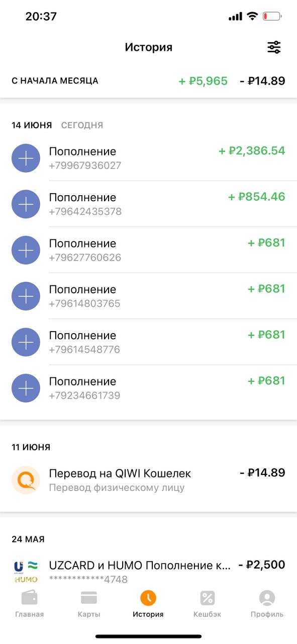
Task: Tap the plus icon for +79967936027 top-up
Action: pos(26,158)
